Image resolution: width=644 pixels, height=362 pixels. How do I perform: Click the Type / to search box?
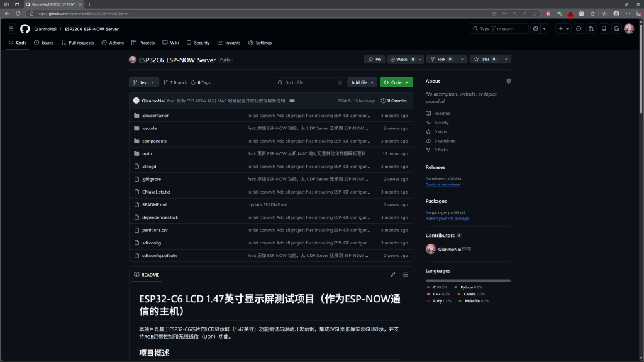coord(498,29)
